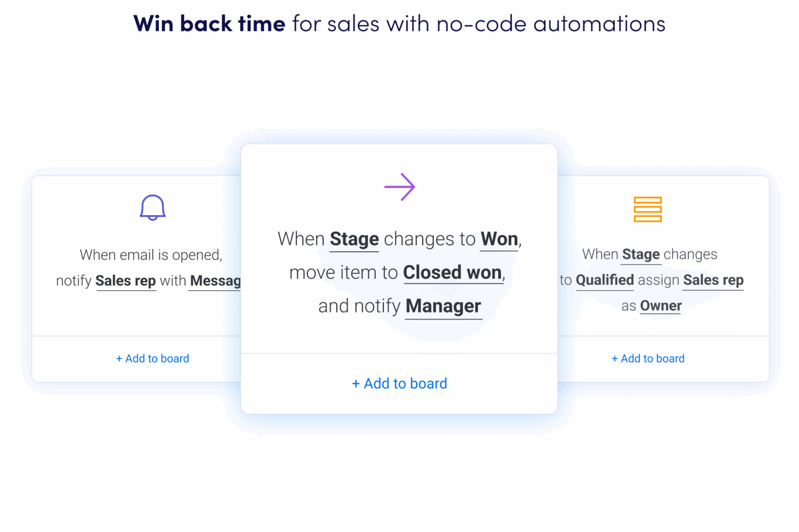Select Sales rep field in email-opened card
799x532 pixels.
point(126,281)
